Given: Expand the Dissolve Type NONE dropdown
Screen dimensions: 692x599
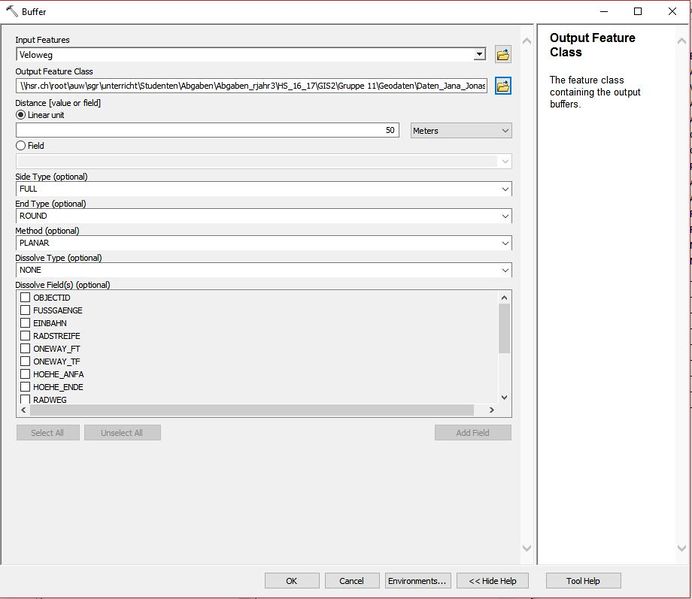Looking at the screenshot, I should point(264,270).
